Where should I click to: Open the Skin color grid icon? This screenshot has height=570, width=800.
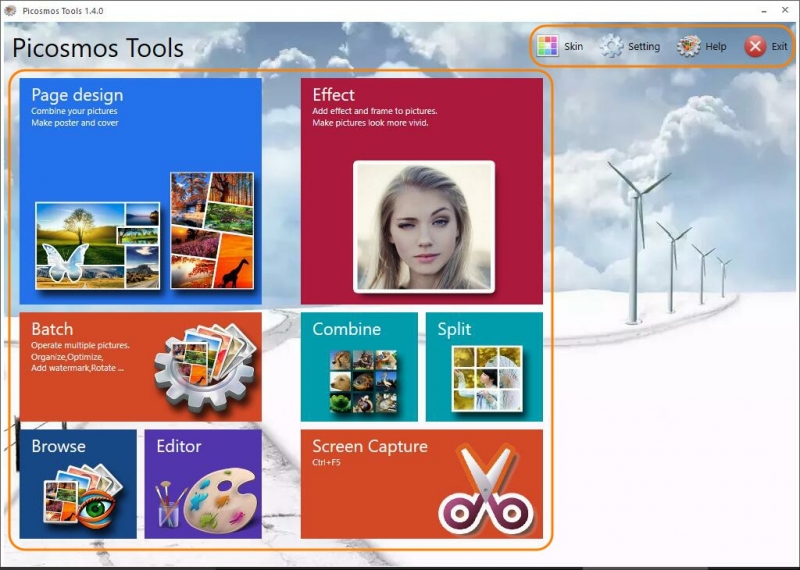click(x=547, y=46)
